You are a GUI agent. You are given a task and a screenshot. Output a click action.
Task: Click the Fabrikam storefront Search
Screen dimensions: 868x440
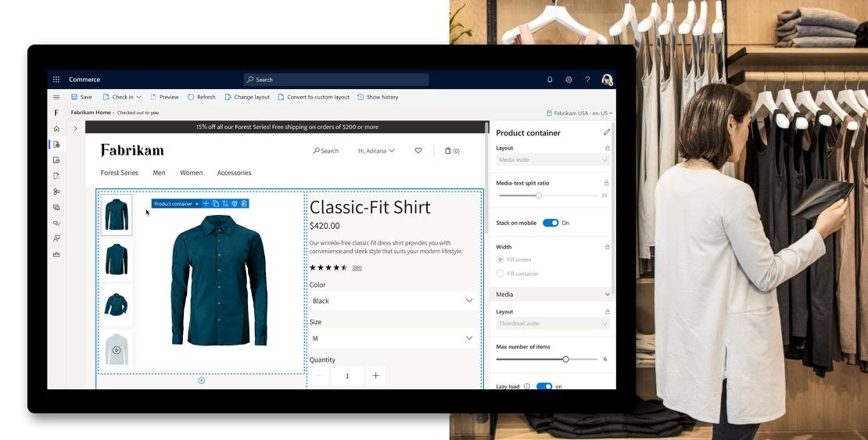tap(325, 151)
